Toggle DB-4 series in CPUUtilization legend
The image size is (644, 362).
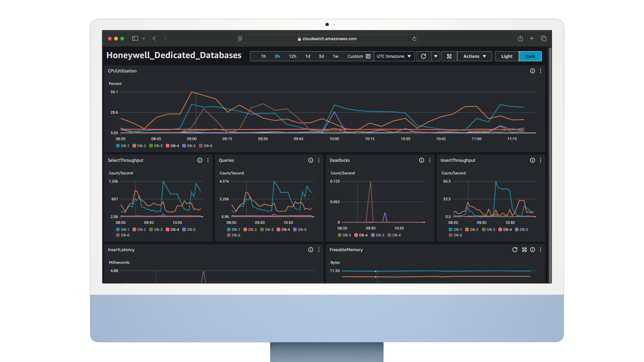pos(172,146)
